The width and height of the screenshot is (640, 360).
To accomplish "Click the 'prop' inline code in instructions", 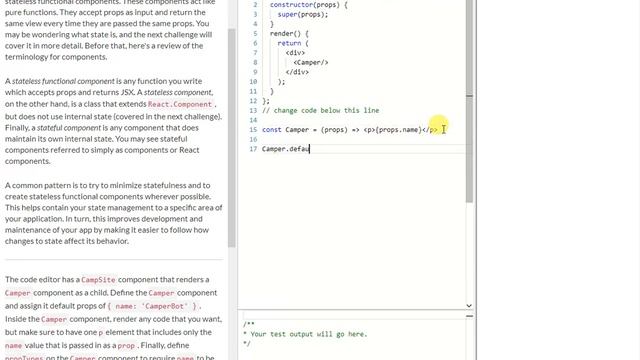I will coord(126,345).
